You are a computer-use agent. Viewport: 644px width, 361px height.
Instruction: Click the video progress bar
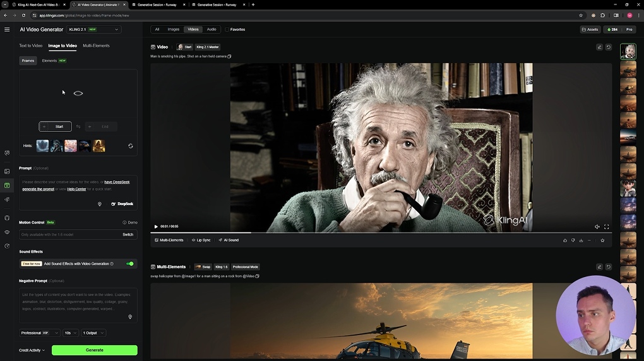(381, 233)
